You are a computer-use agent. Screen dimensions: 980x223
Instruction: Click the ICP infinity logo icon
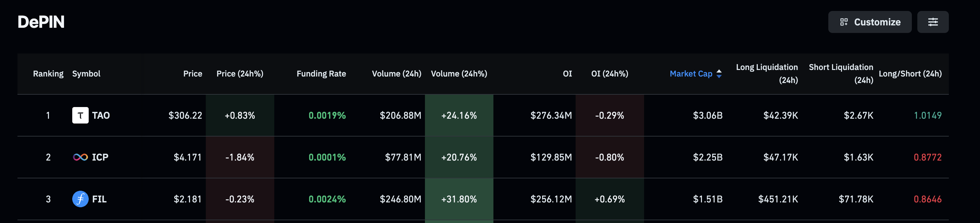(80, 157)
